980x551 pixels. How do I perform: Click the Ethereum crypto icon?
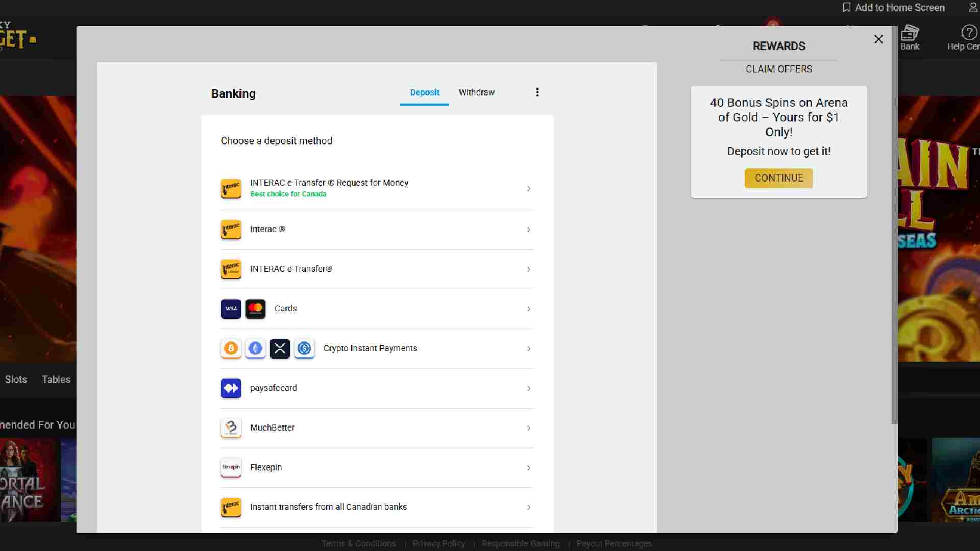(255, 348)
